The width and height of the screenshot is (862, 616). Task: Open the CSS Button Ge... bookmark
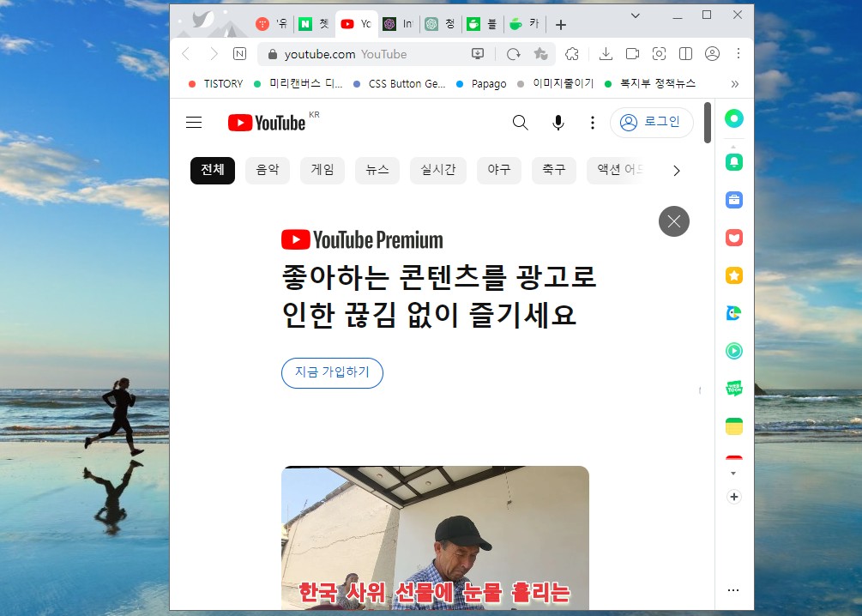tap(399, 83)
